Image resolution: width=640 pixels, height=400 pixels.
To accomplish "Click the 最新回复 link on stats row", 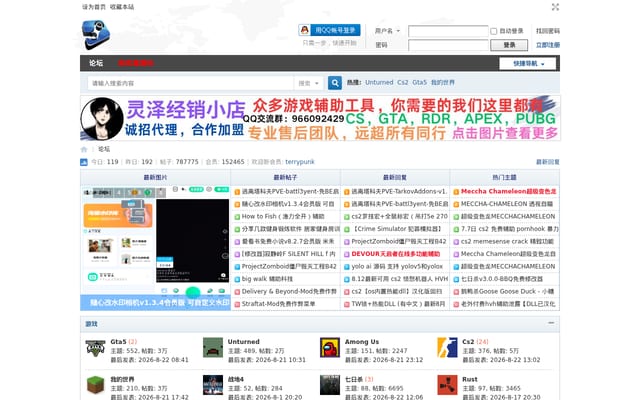I will 548,162.
